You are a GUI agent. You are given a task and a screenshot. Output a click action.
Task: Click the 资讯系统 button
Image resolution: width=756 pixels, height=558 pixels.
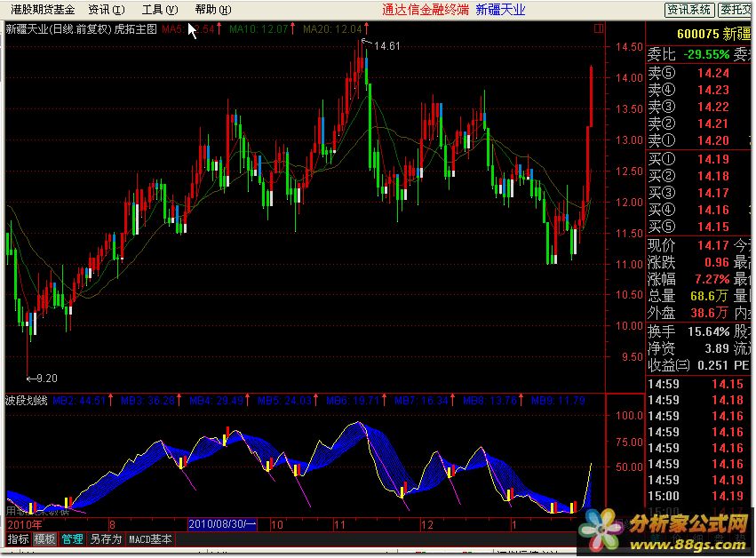[689, 10]
